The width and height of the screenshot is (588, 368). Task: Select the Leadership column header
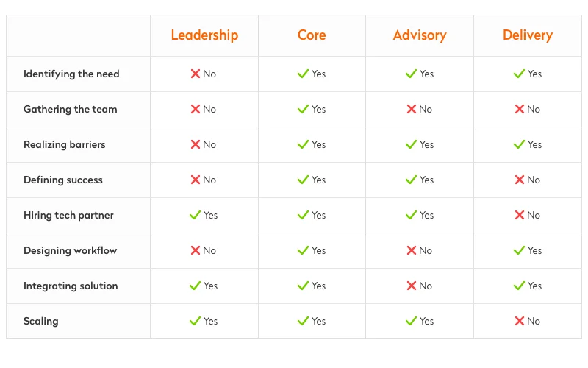[204, 35]
